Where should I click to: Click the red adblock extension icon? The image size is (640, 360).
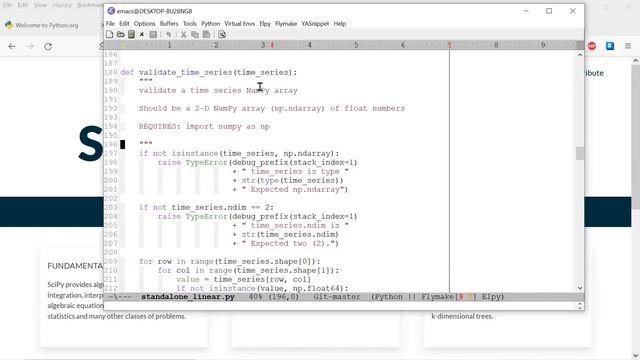pyautogui.click(x=592, y=46)
